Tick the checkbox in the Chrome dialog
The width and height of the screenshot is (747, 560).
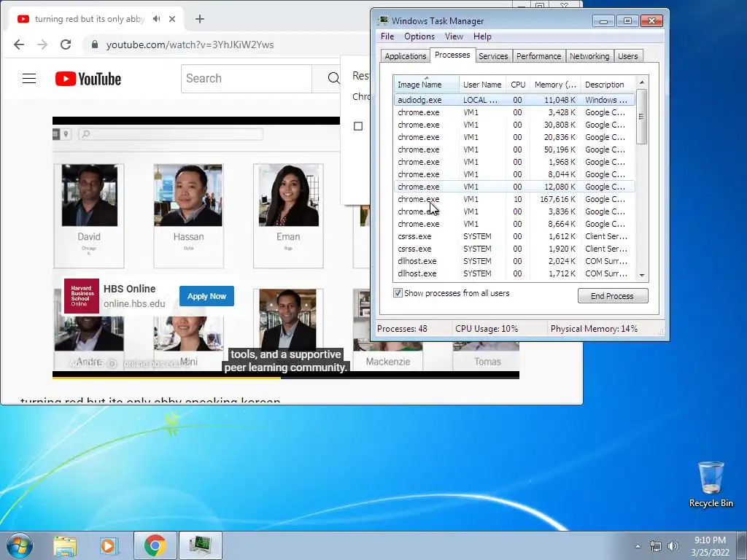pos(358,126)
